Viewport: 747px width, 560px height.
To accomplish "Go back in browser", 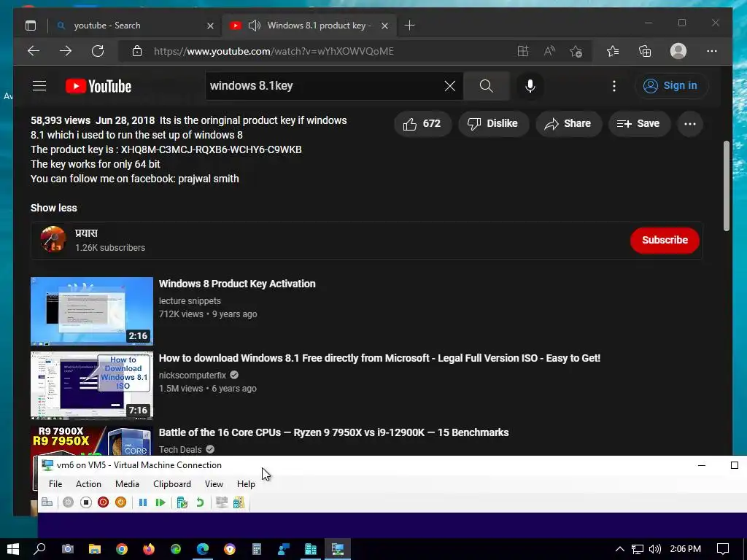I will point(34,51).
